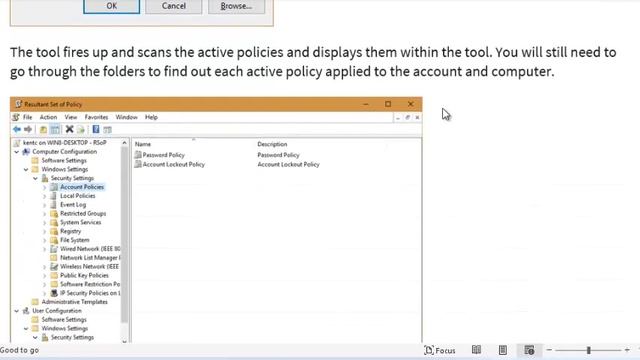Collapse the Computer Configuration node
Image resolution: width=640 pixels, height=360 pixels.
17,151
